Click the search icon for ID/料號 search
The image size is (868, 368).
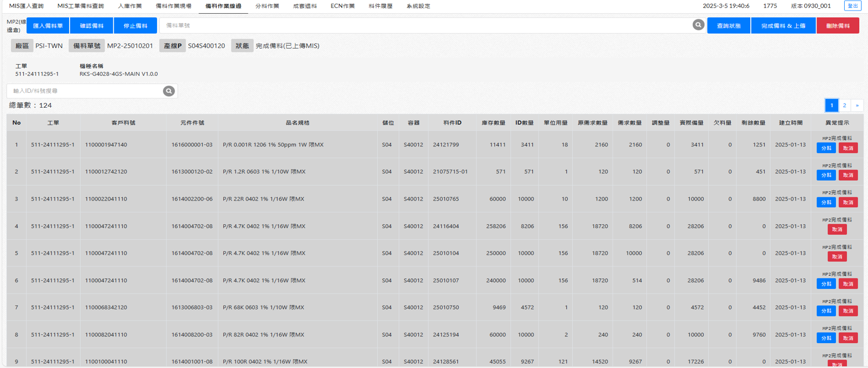click(x=169, y=91)
